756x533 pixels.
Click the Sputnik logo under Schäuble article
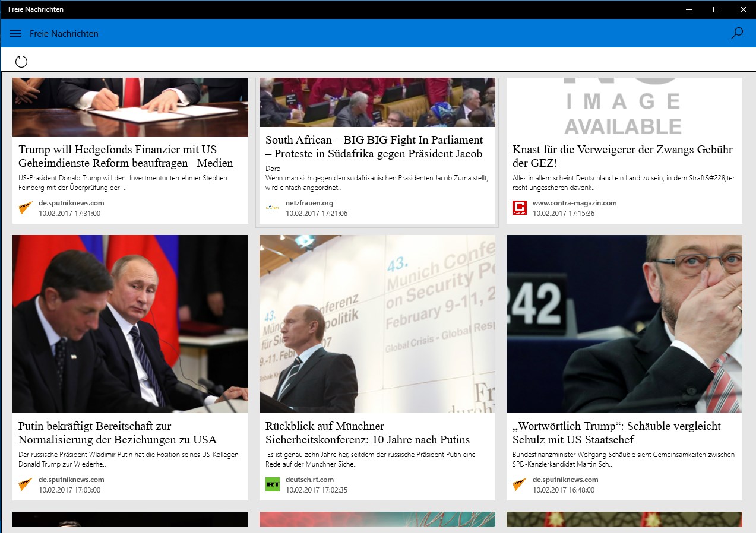coord(520,484)
